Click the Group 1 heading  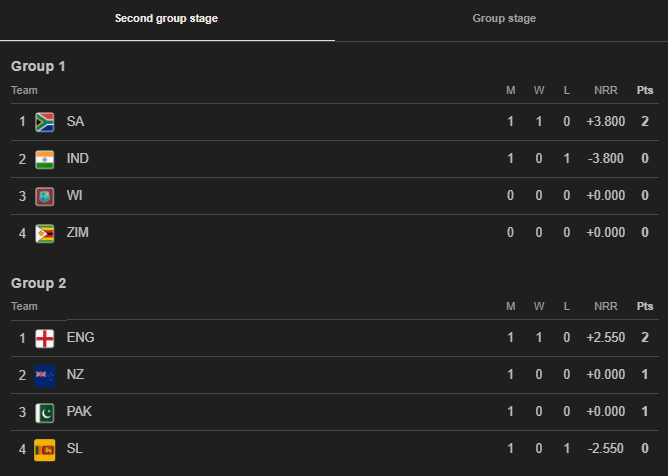click(x=38, y=66)
